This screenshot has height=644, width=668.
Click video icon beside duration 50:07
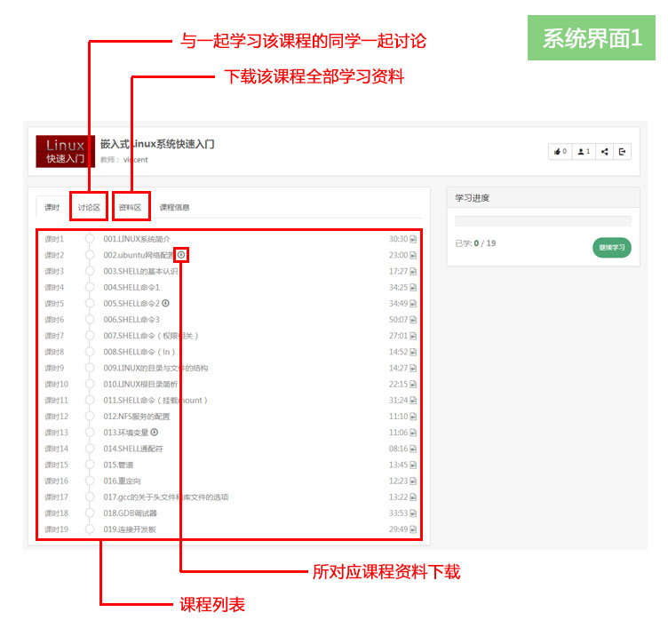click(413, 320)
